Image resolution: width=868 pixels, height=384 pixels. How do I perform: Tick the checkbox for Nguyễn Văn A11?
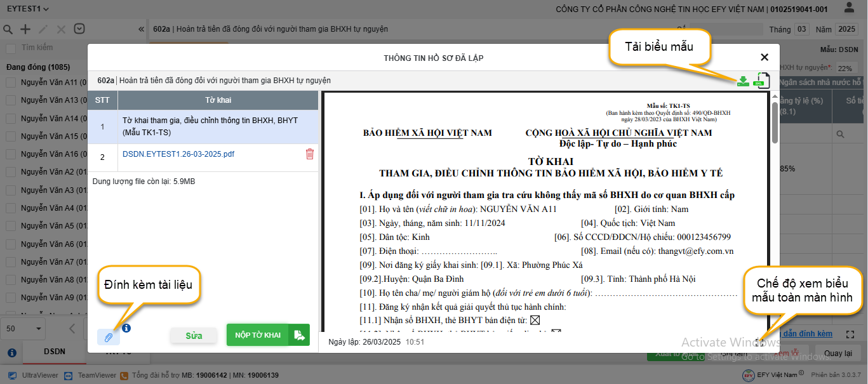(11, 83)
